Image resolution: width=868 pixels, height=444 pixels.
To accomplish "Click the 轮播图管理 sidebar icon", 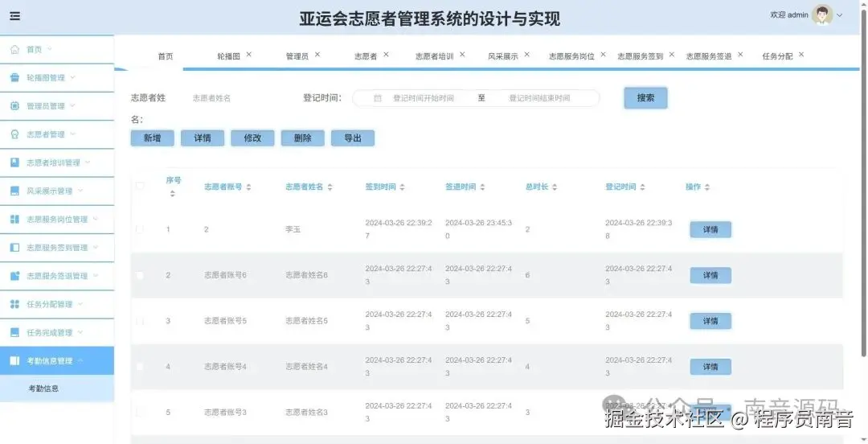I will coord(15,77).
